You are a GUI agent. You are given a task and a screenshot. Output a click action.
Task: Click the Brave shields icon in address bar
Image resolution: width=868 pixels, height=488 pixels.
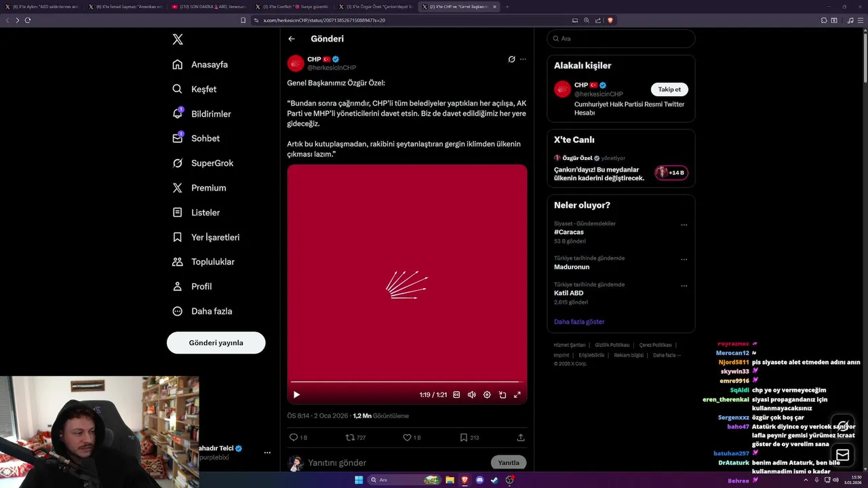tap(610, 20)
